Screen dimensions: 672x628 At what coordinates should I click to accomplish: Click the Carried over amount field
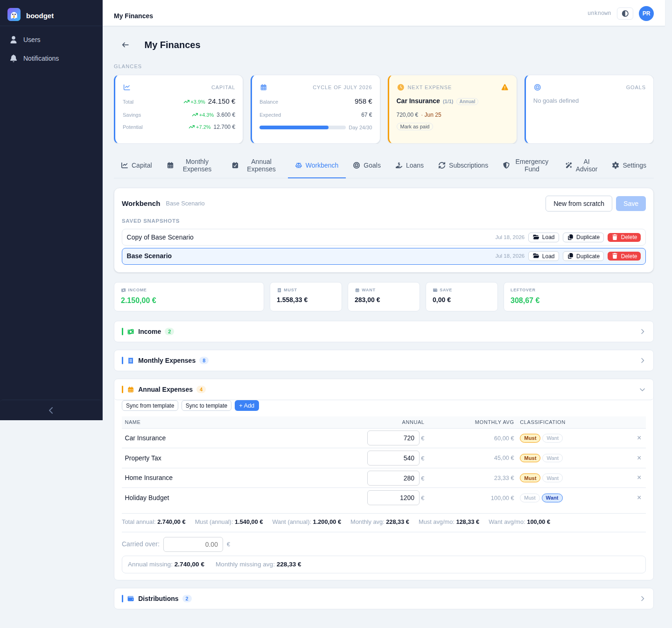(x=193, y=544)
